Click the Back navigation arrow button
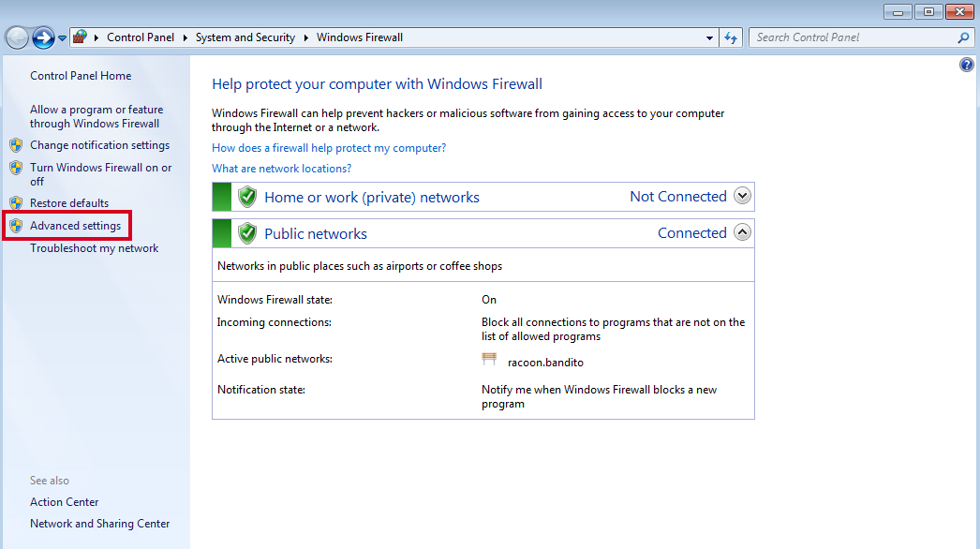 tap(19, 37)
